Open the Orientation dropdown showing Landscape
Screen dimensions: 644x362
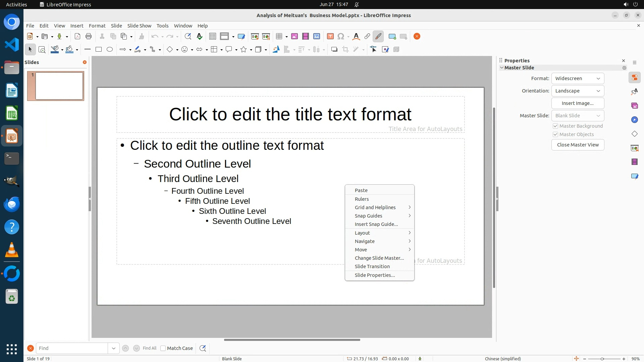578,91
